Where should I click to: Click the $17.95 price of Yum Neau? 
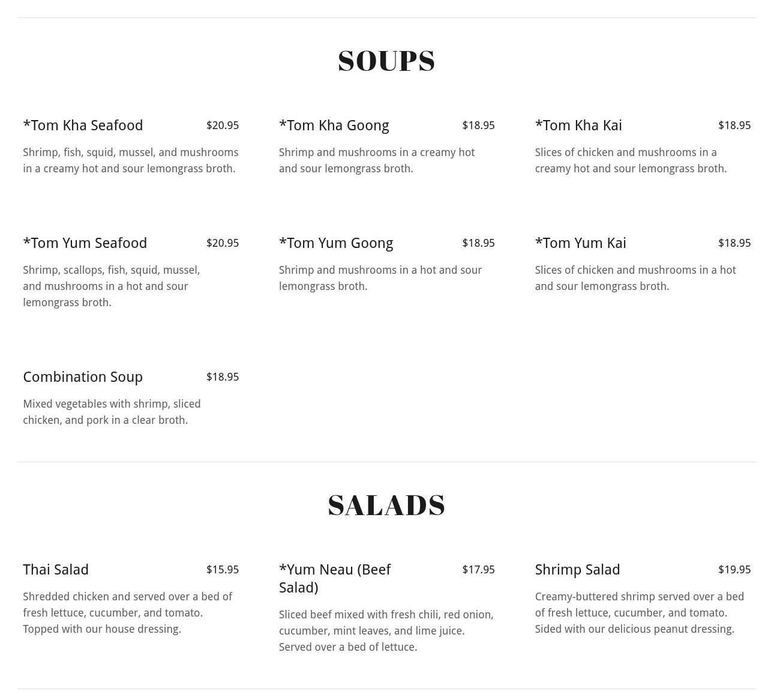coord(478,570)
